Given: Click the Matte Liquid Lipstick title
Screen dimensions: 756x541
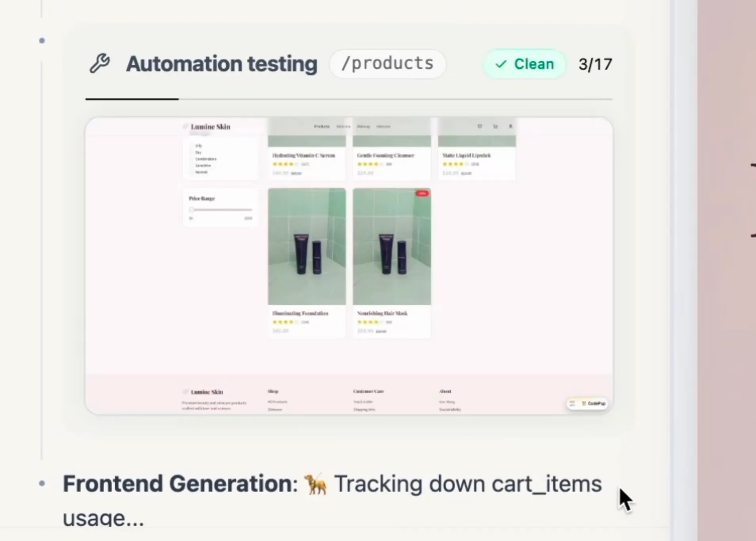Looking at the screenshot, I should tap(466, 155).
